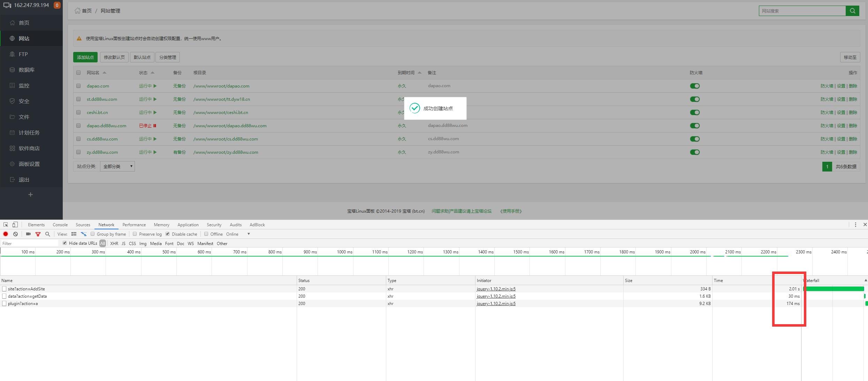Uncheck the Disable cache checkbox
868x381 pixels.
pyautogui.click(x=168, y=234)
